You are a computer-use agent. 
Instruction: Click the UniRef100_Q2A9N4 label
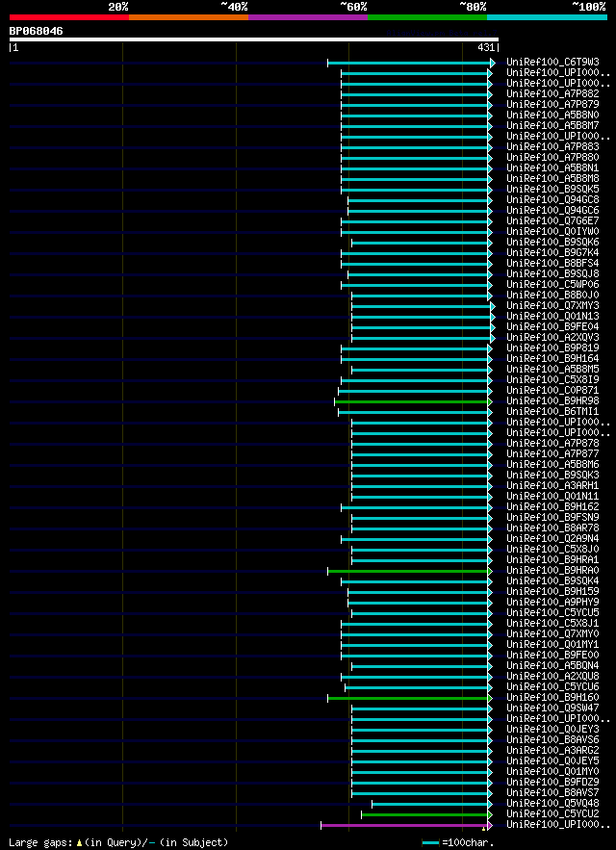pos(552,539)
